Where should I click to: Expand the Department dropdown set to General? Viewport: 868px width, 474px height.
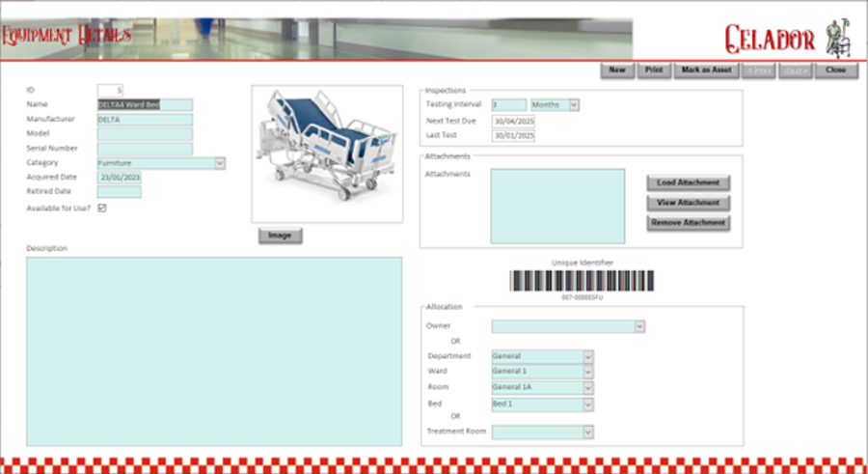588,356
